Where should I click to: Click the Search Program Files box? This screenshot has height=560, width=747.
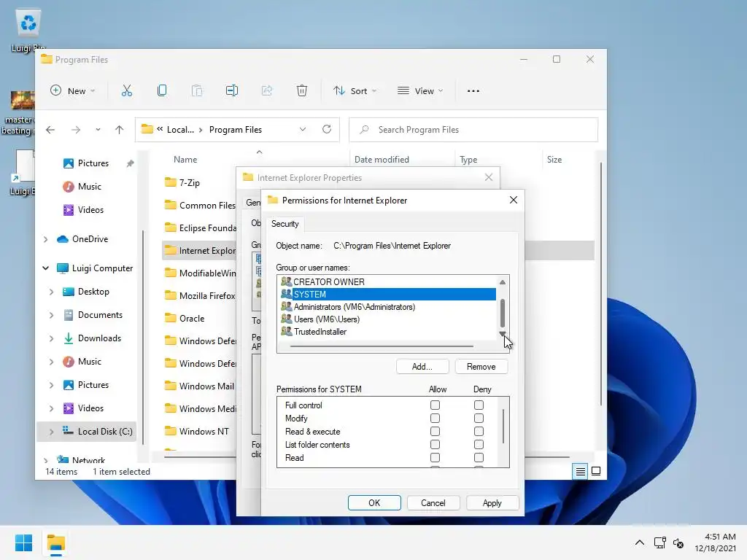(473, 130)
